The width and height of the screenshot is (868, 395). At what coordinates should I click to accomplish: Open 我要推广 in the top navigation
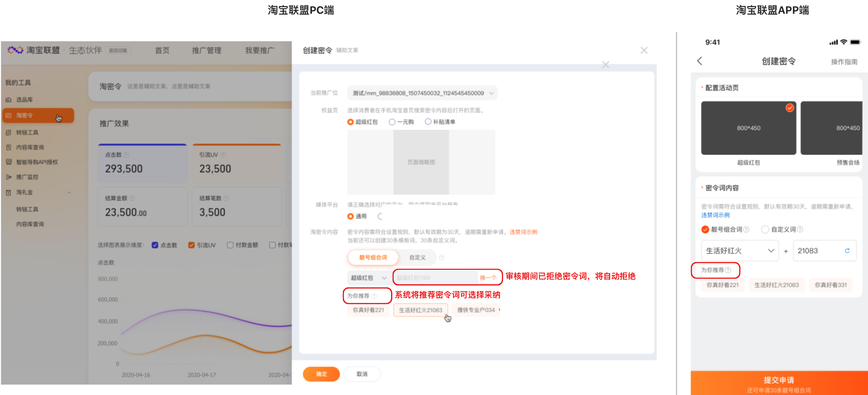tap(260, 50)
